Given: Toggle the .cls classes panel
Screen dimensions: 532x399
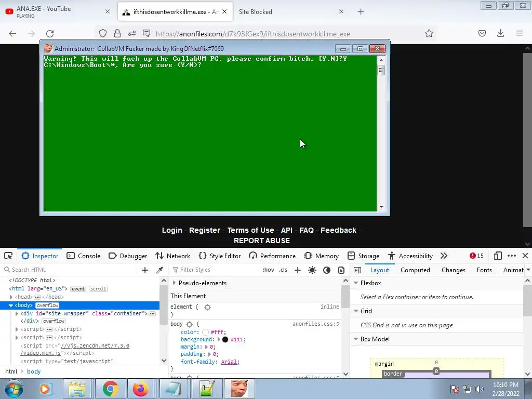Looking at the screenshot, I should click(283, 270).
